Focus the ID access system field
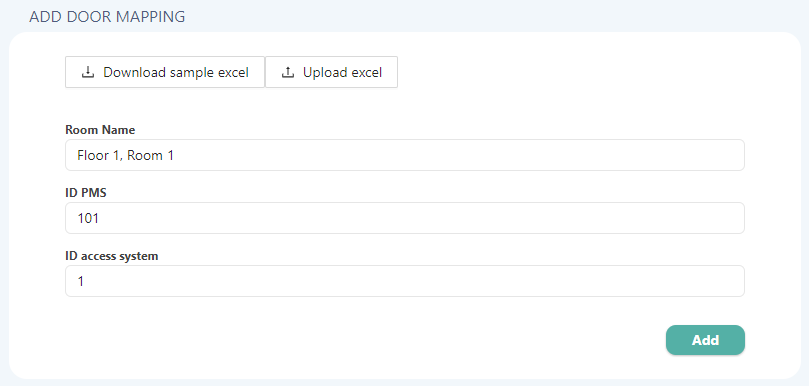 404,281
